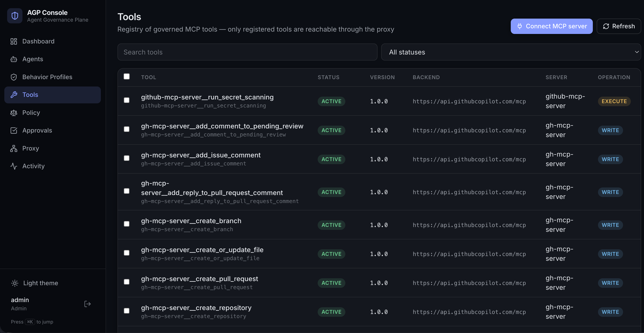Open gh-mcp-server__add_comment_to_pending_review tool name
The height and width of the screenshot is (333, 644).
point(222,126)
